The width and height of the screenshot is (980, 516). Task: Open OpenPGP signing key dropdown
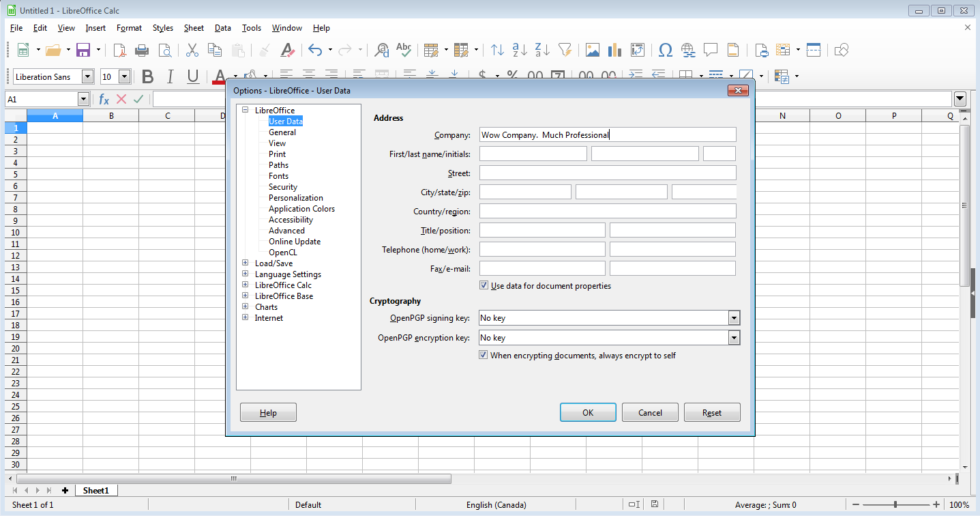pyautogui.click(x=734, y=318)
